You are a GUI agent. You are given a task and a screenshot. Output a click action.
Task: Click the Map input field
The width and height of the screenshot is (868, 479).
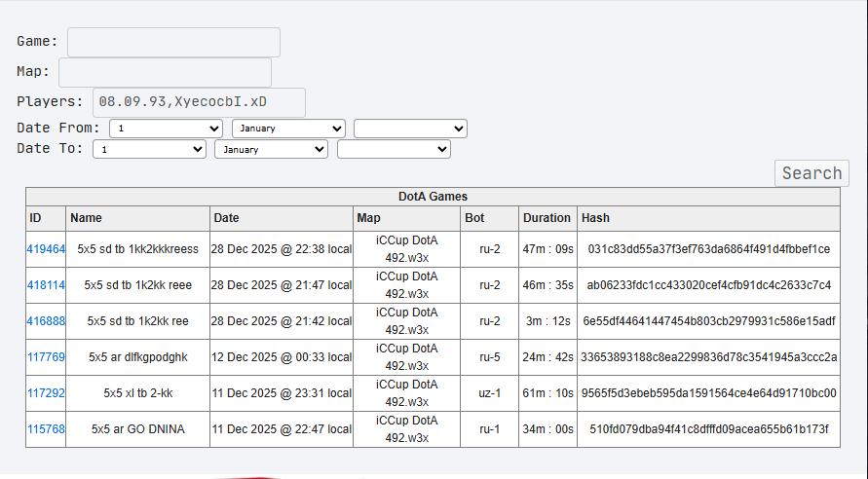coord(165,72)
